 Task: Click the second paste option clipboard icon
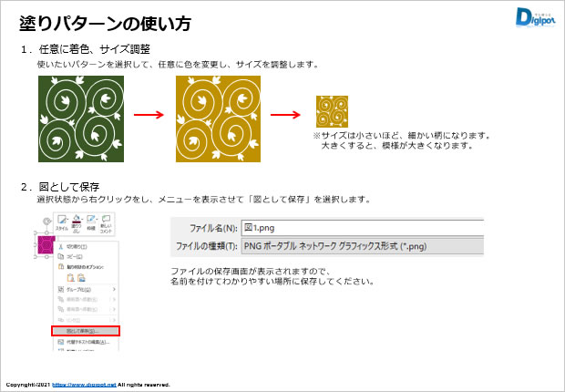[x=77, y=278]
